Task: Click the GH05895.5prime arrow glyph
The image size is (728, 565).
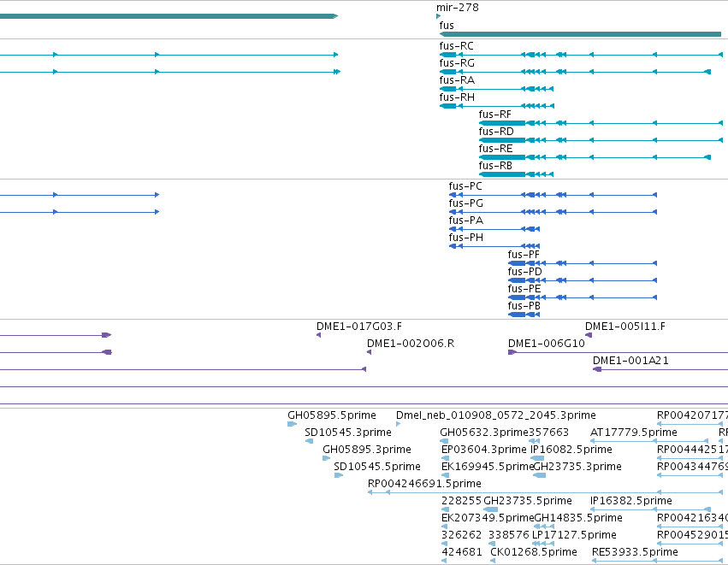Action: coord(292,423)
